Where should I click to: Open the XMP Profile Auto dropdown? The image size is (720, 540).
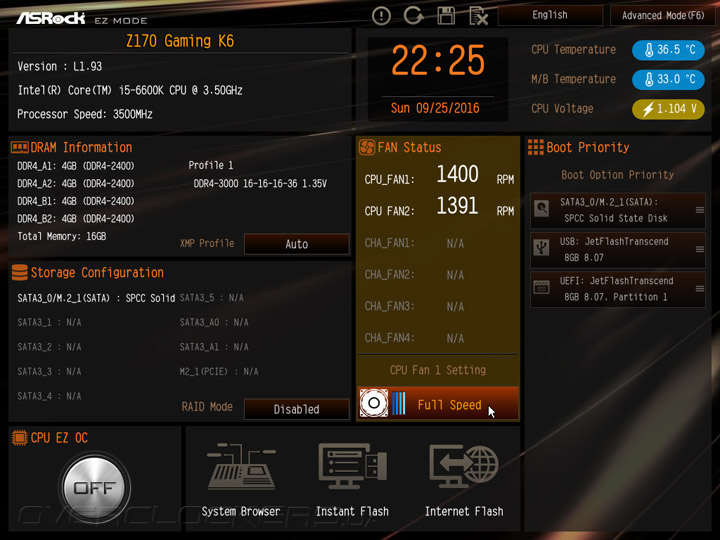tap(297, 244)
